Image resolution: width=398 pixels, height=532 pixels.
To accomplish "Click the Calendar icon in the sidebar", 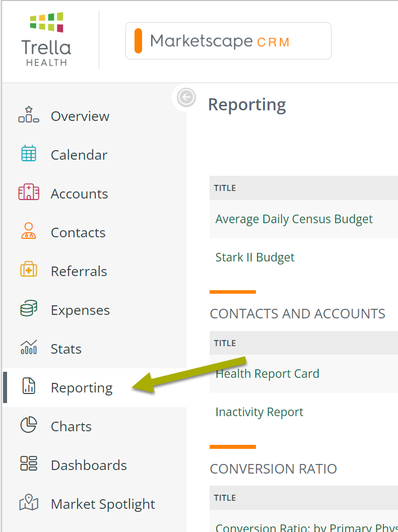I will pos(29,154).
